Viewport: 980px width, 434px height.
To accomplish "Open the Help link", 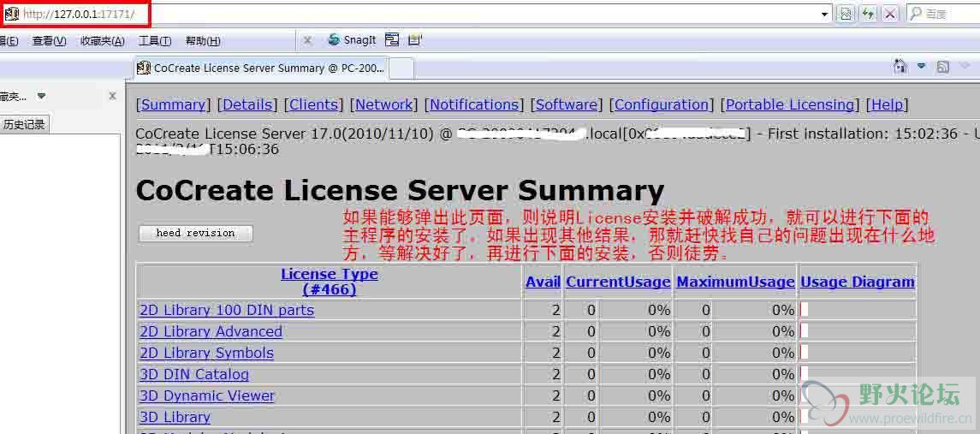I will 887,105.
